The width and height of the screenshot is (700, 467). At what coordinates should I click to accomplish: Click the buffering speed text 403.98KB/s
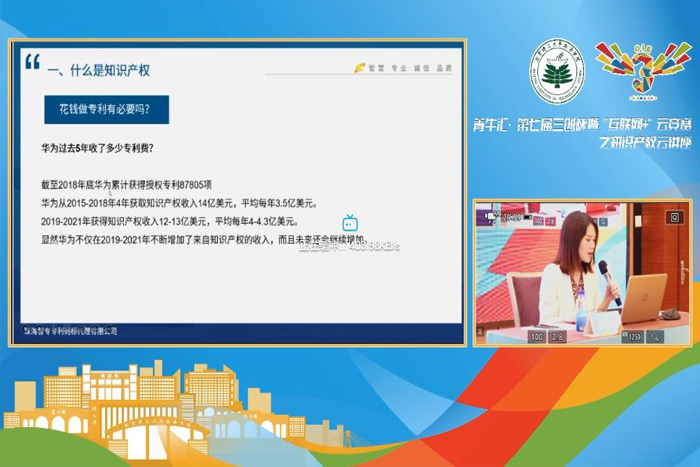click(x=375, y=246)
